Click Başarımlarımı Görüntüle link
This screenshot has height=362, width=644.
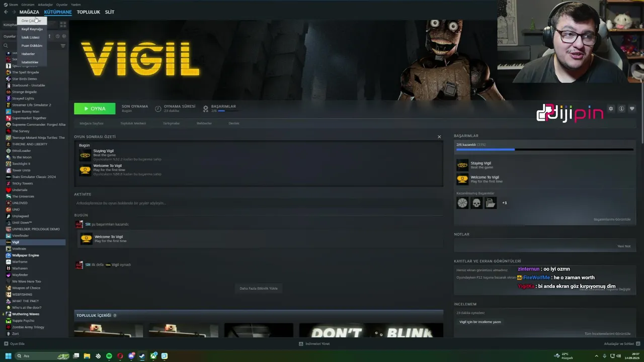(x=612, y=219)
